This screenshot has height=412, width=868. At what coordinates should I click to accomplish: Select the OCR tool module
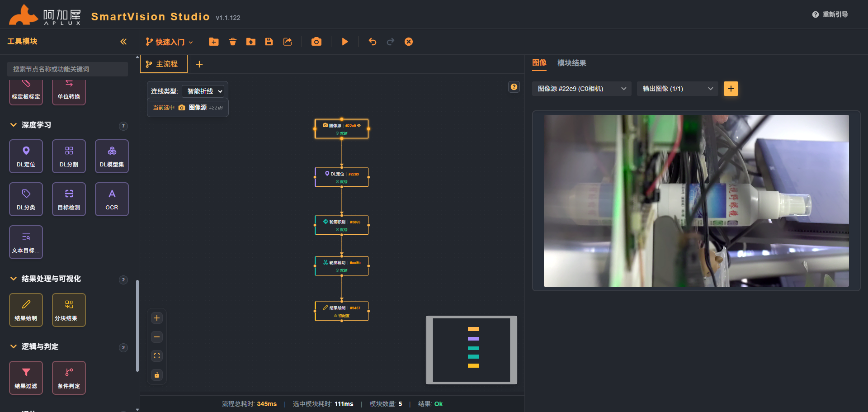tap(112, 199)
